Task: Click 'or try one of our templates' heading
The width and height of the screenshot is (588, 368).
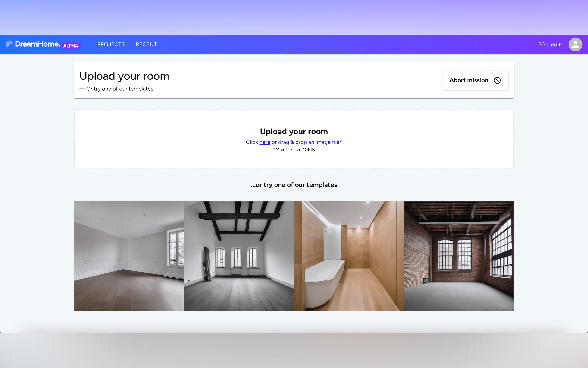Action: (294, 185)
